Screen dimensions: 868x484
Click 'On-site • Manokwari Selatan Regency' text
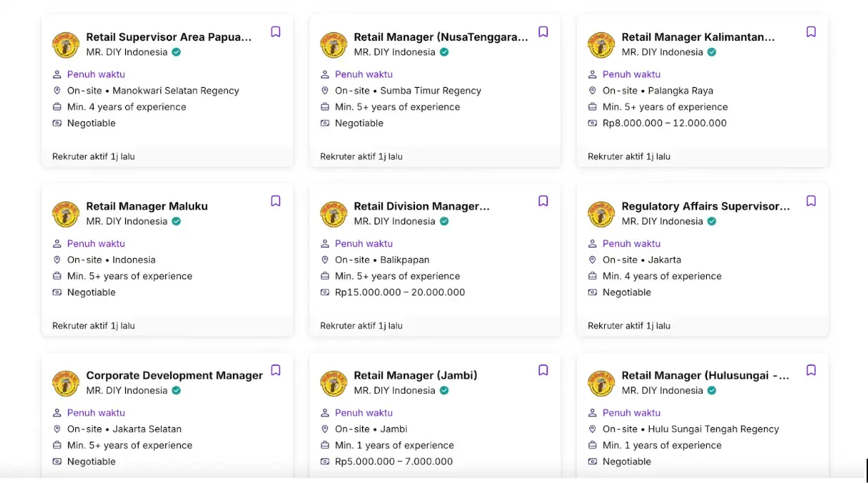click(153, 91)
